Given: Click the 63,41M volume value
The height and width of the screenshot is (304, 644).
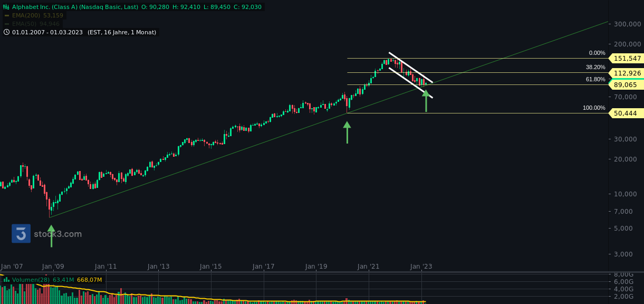Looking at the screenshot, I should click(x=64, y=279).
